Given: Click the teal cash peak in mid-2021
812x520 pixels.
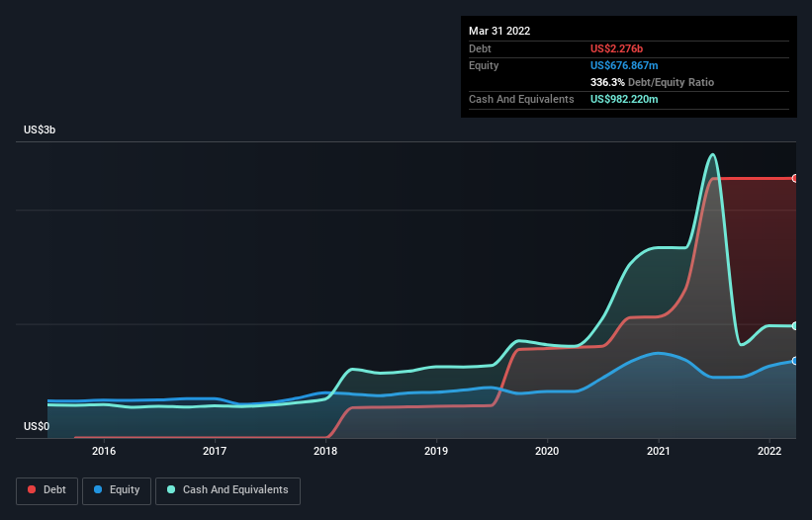Looking at the screenshot, I should point(713,154).
